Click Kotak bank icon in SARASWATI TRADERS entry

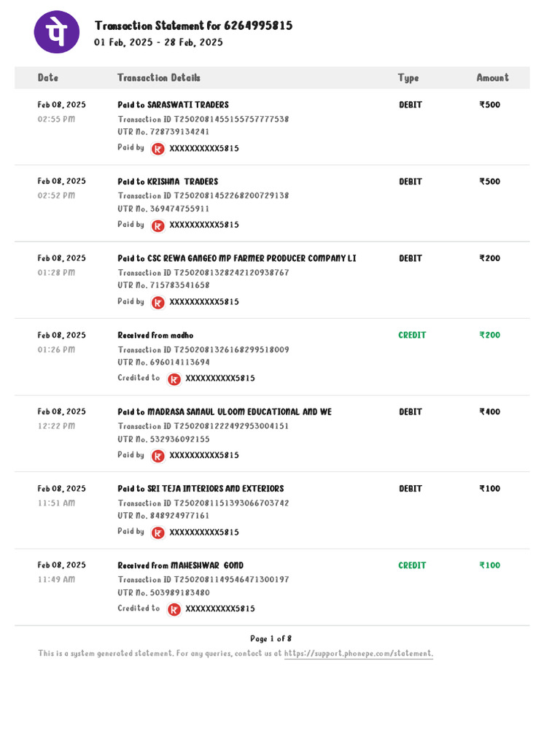point(158,149)
